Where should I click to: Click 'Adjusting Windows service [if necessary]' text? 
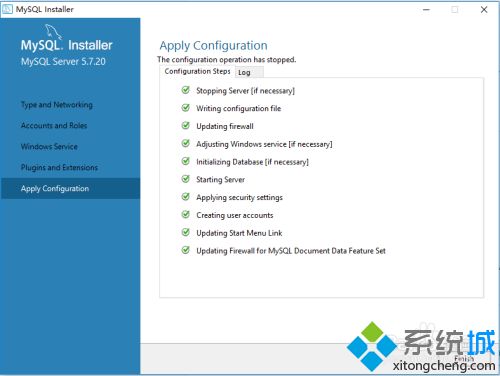click(x=264, y=144)
